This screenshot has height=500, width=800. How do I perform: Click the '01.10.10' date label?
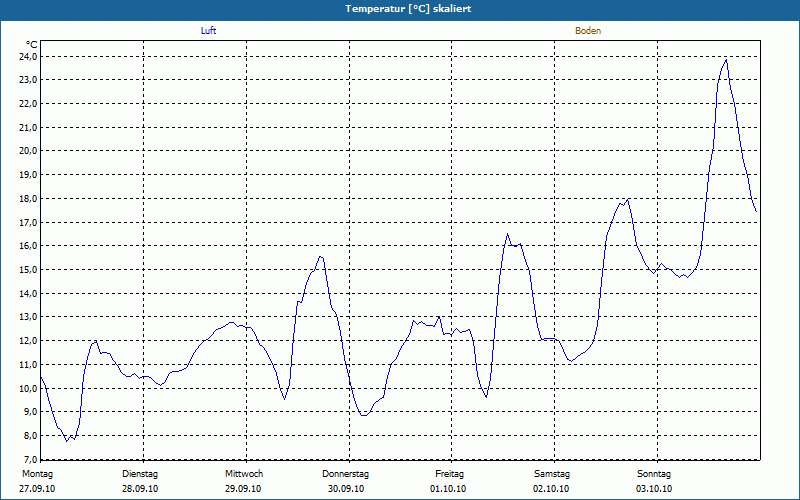(x=448, y=489)
